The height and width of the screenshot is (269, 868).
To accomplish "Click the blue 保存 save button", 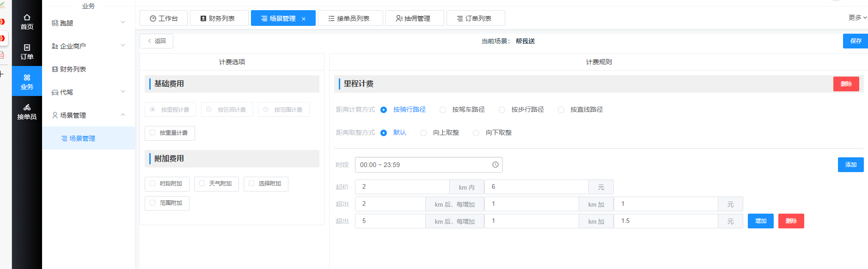I will [855, 41].
